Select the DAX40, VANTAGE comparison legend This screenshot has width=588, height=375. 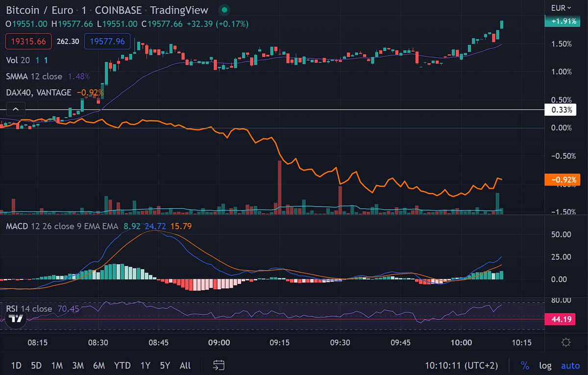pyautogui.click(x=39, y=92)
